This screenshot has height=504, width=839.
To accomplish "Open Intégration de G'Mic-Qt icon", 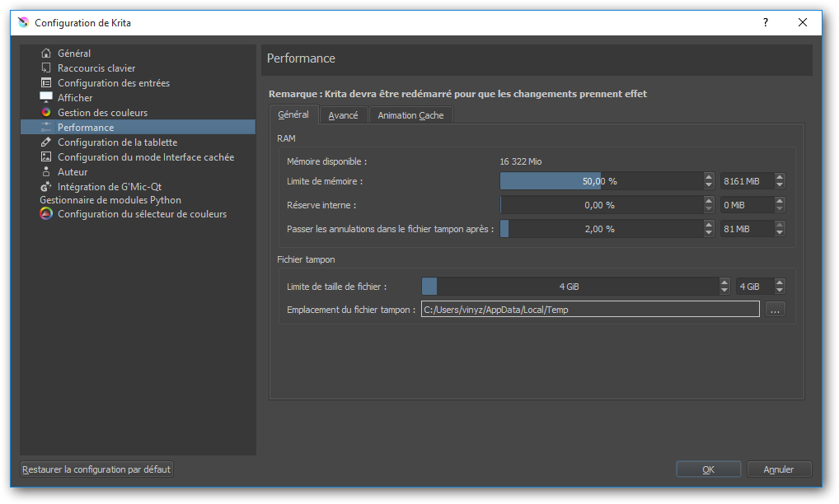I will coord(46,187).
